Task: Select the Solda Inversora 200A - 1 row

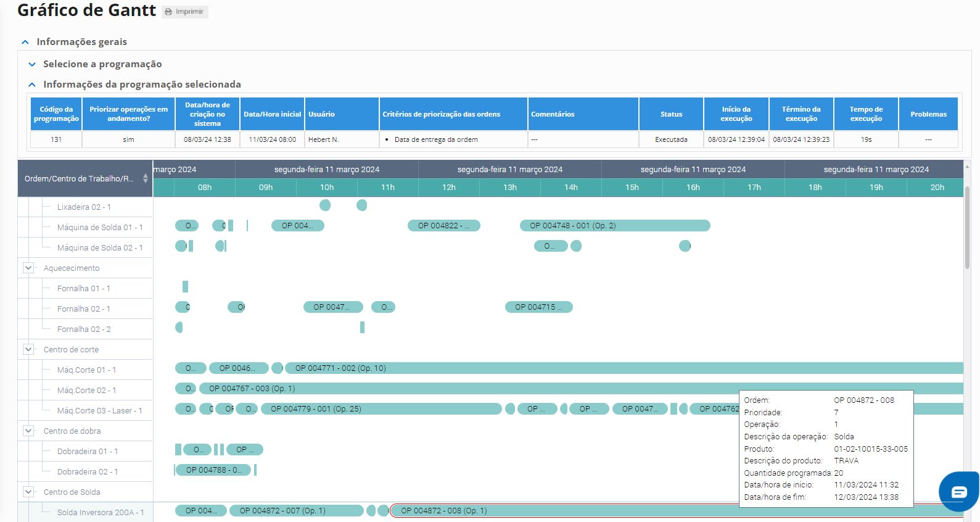Action: coord(85,512)
